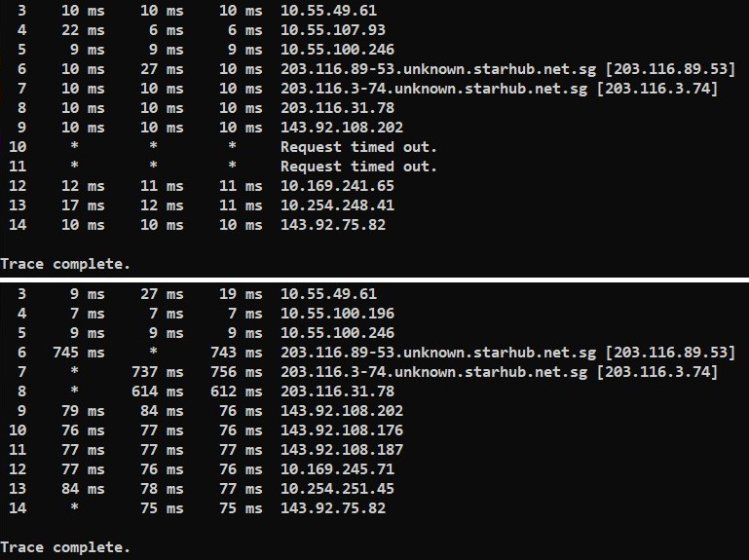Click the 10.169.241.65 hop address
Screen dimensions: 749x560
pos(337,186)
